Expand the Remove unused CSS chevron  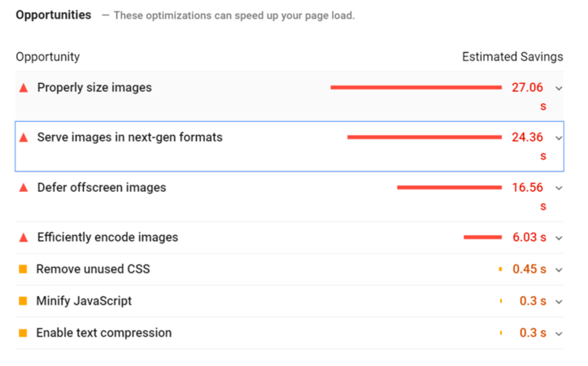point(559,270)
